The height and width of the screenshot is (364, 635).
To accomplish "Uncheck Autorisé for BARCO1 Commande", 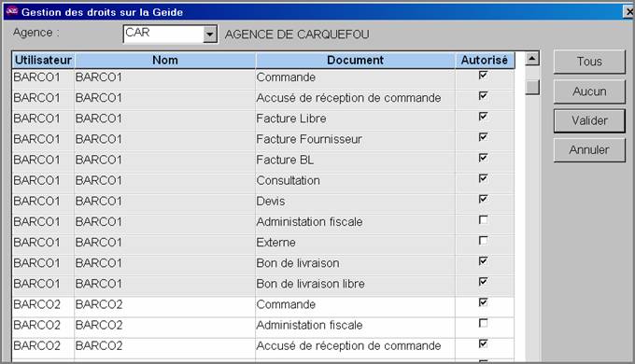I will pos(483,76).
